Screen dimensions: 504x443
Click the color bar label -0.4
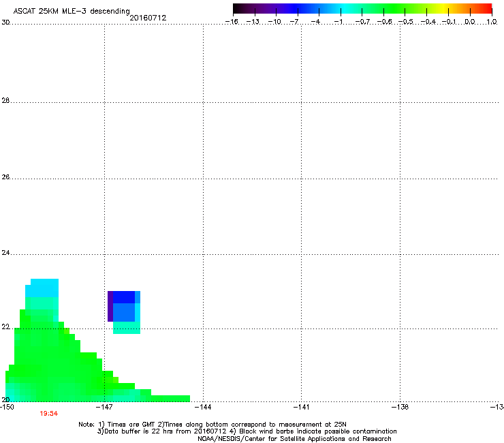pos(428,22)
